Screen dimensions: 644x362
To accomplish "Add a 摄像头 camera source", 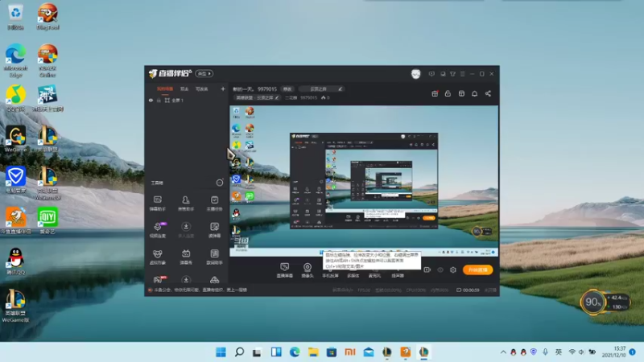I will coord(307,270).
